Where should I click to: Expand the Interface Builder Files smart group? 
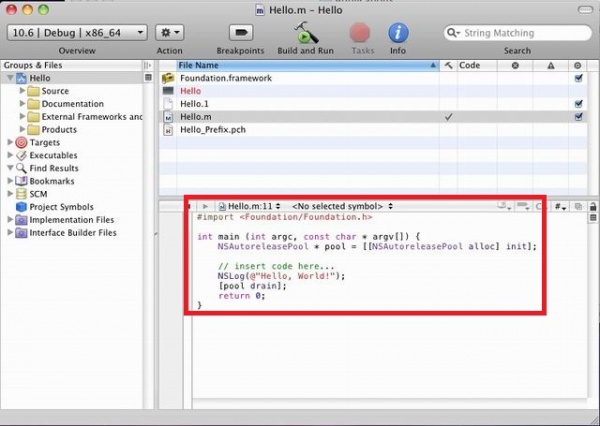10,233
